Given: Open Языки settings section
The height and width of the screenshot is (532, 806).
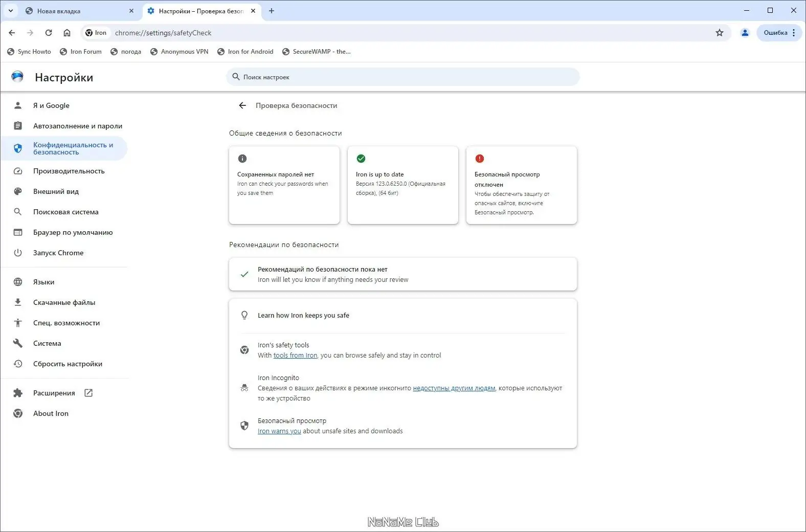Looking at the screenshot, I should [x=64, y=282].
